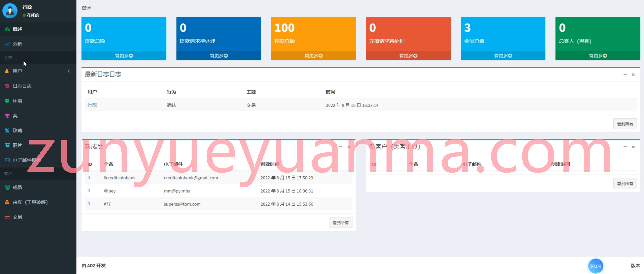This screenshot has width=644, height=274.
Task: Collapse the 新成员 panel
Action: [340, 147]
